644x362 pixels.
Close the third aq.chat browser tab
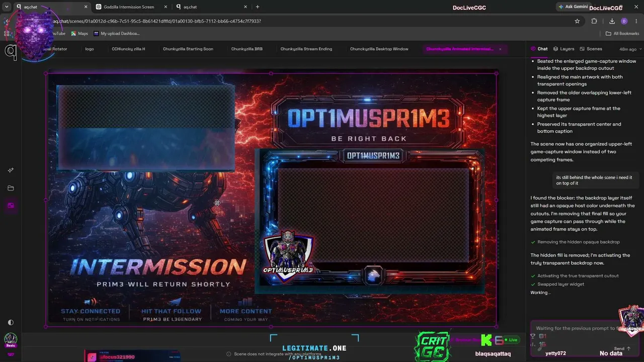pos(246,7)
